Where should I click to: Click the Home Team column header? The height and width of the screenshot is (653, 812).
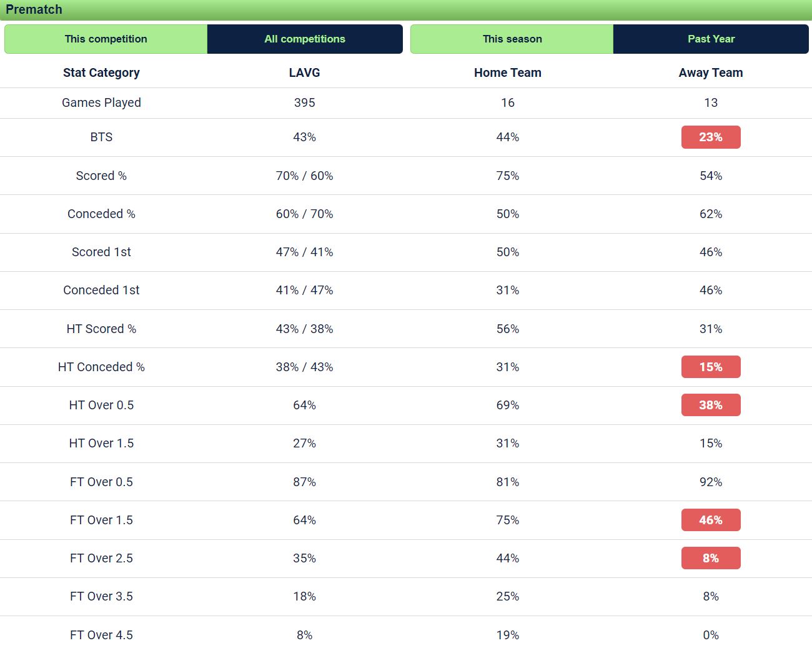click(x=507, y=72)
